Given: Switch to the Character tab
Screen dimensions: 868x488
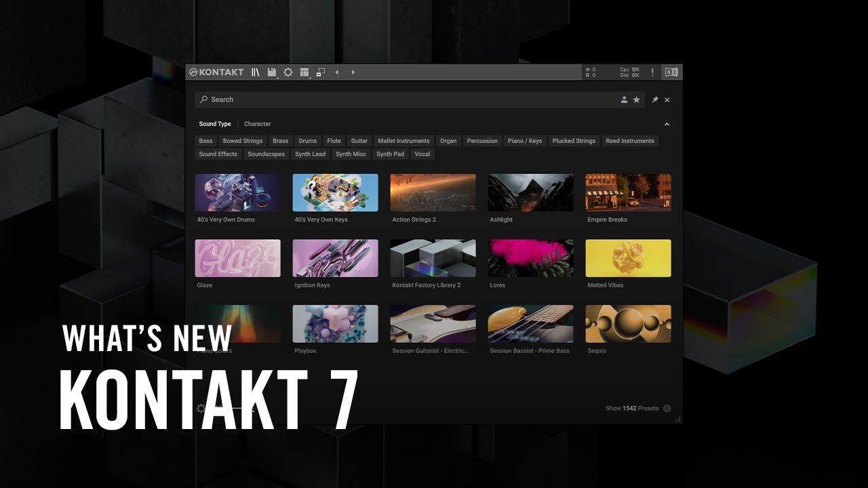Looking at the screenshot, I should click(x=257, y=124).
